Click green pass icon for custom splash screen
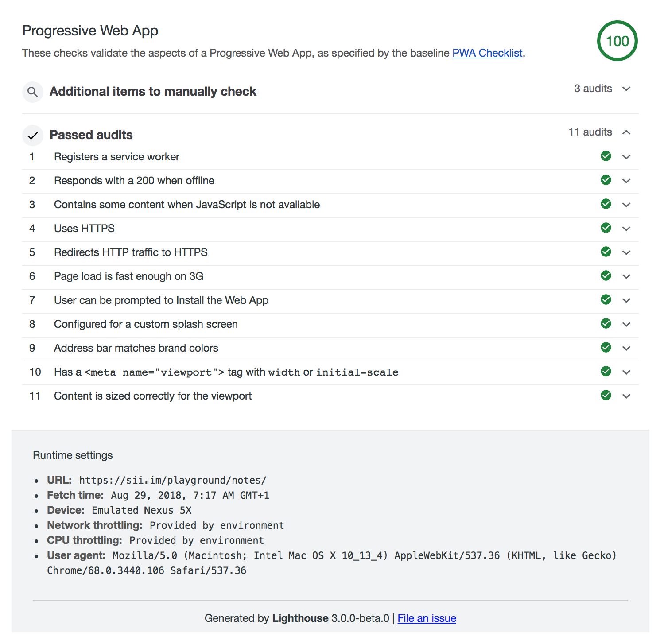Viewport: 660px width, 644px height. click(606, 324)
